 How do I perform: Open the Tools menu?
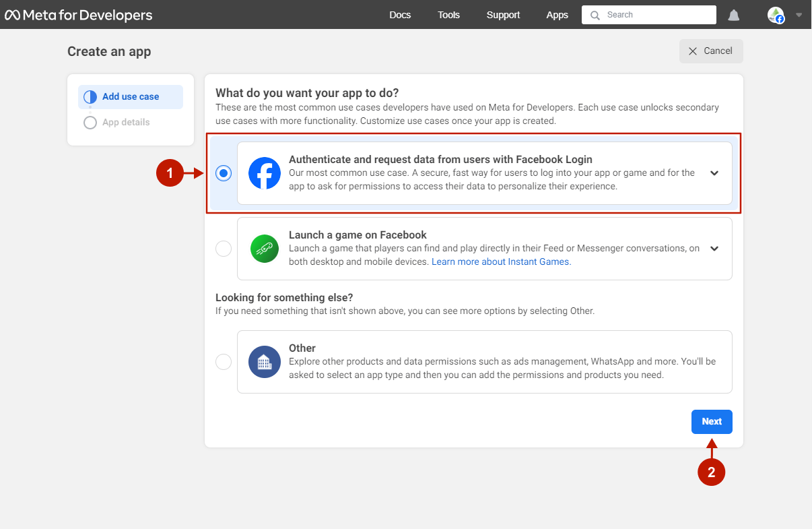[448, 15]
